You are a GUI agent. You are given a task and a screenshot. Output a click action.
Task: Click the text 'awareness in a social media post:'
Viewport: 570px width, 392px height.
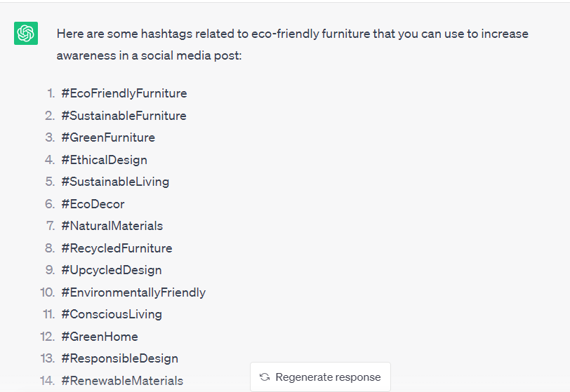tap(149, 55)
